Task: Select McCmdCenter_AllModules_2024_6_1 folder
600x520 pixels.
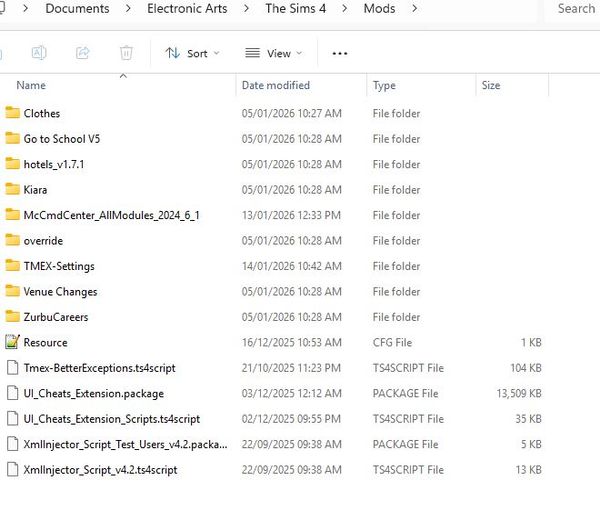Action: coord(111,215)
